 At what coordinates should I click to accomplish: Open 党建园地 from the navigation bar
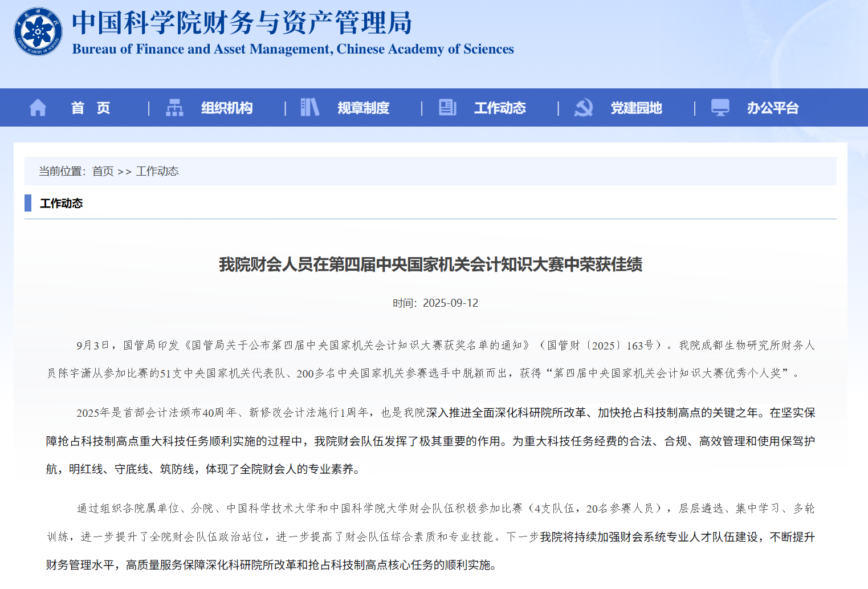click(636, 108)
